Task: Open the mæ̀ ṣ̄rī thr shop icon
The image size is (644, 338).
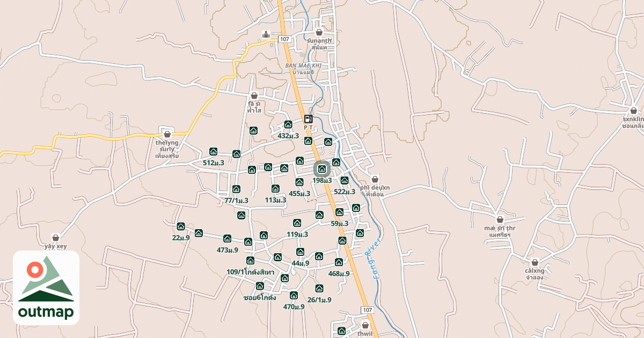Action: [500, 220]
